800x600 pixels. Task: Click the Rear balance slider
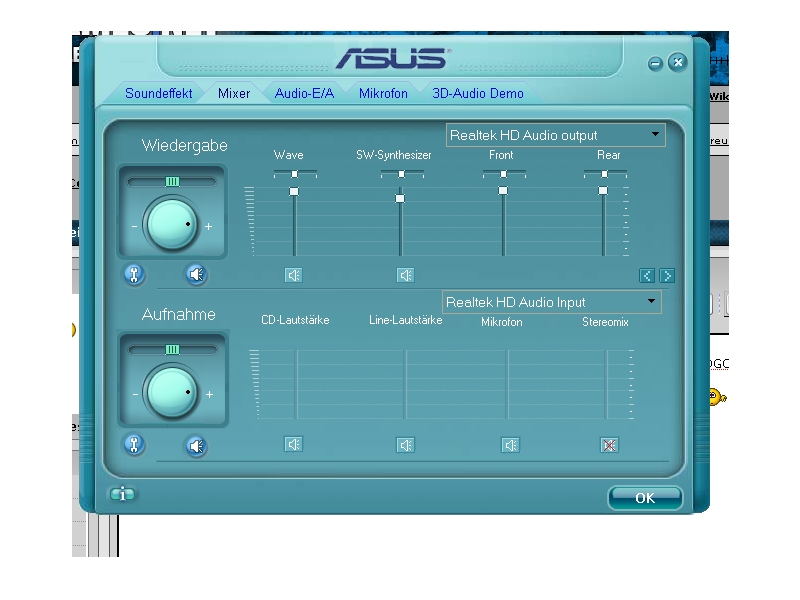pos(605,174)
